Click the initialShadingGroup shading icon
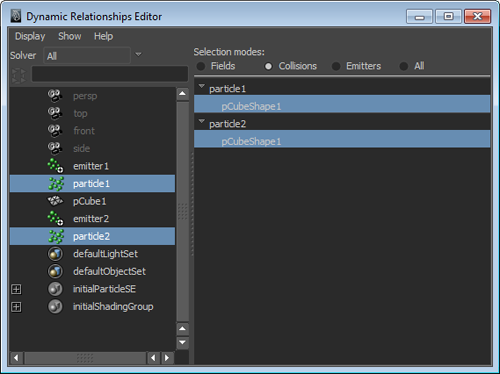Screen dimensions: 500x374 pyautogui.click(x=55, y=306)
